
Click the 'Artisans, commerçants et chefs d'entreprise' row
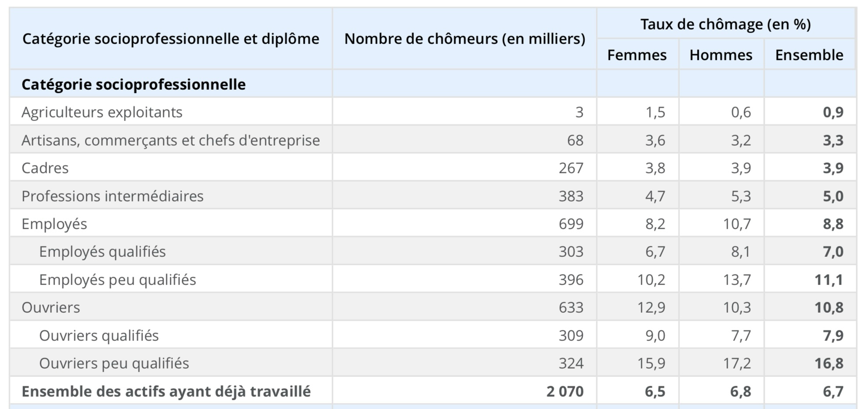point(171,140)
